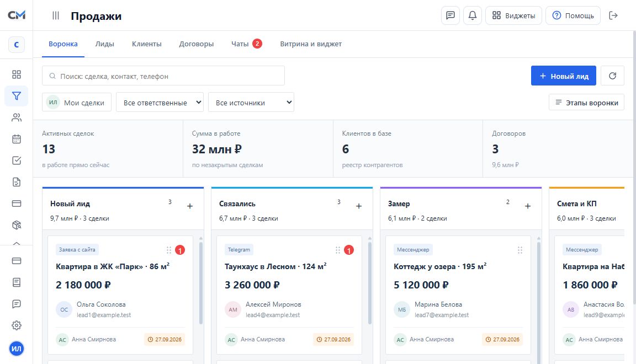This screenshot has width=636, height=364.
Task: Toggle the sidebar menu bars icon
Action: pos(56,15)
